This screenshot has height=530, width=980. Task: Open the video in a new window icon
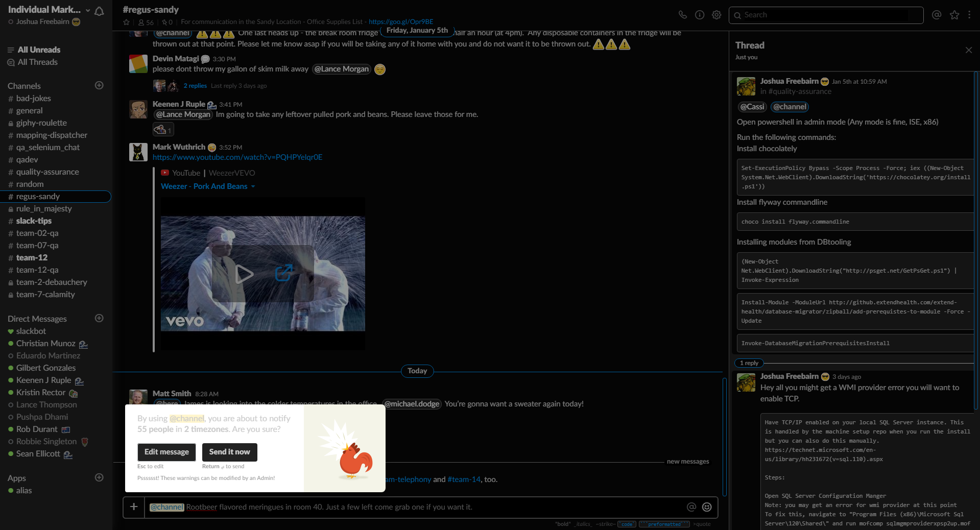point(284,273)
